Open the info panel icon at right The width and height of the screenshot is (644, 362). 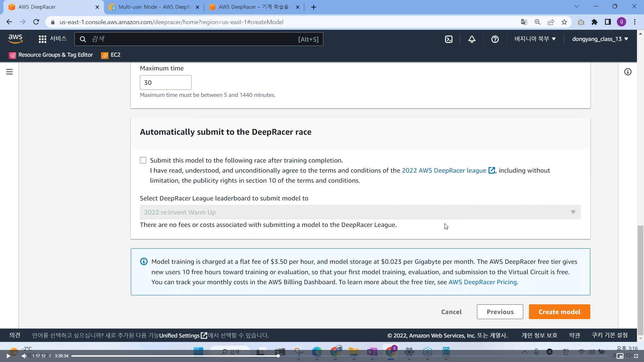628,72
